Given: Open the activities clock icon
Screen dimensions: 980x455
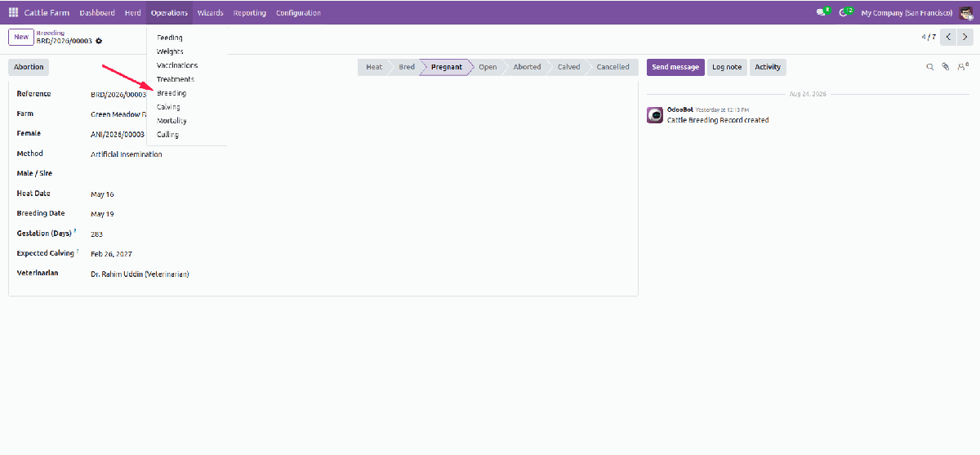Looking at the screenshot, I should coord(845,13).
